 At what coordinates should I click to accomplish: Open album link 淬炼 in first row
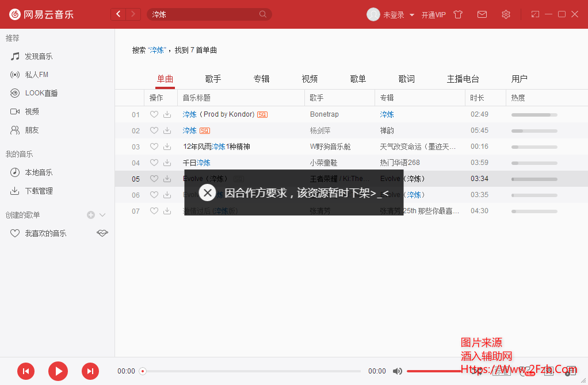(387, 114)
